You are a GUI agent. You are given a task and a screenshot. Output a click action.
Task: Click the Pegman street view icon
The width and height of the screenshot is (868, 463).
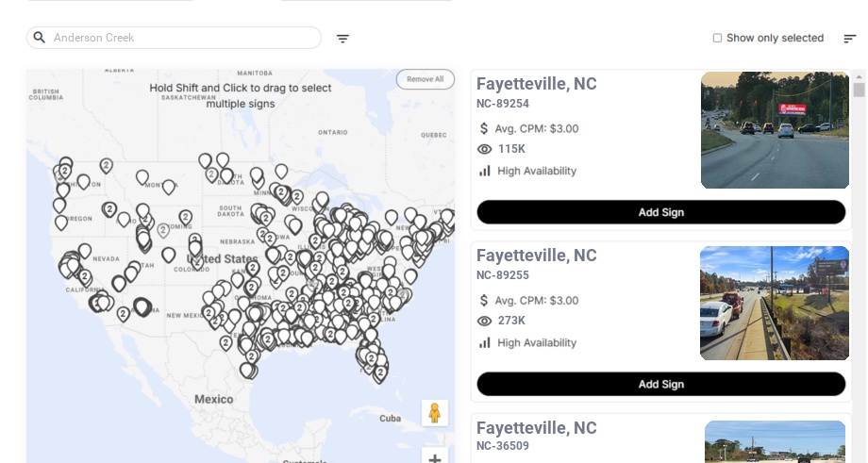pyautogui.click(x=434, y=413)
